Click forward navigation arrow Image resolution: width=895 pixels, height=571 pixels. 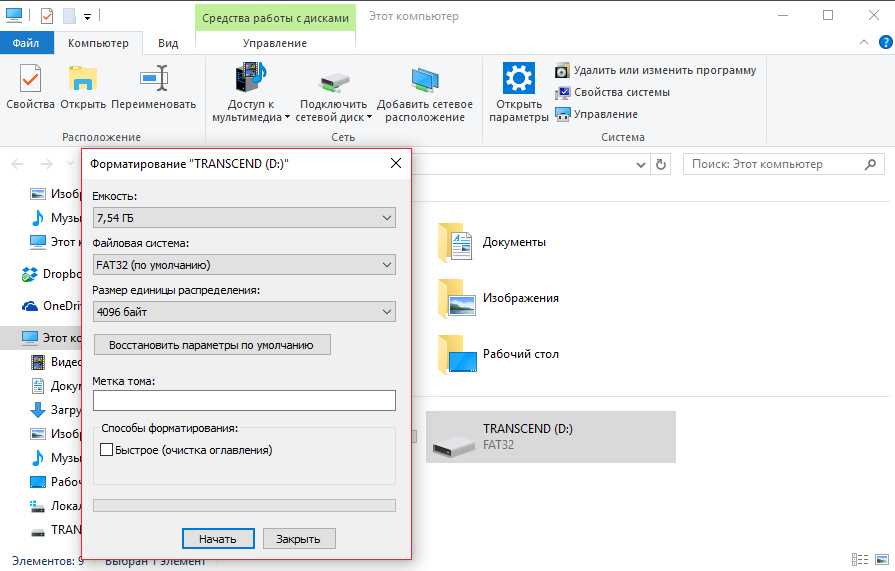point(46,164)
